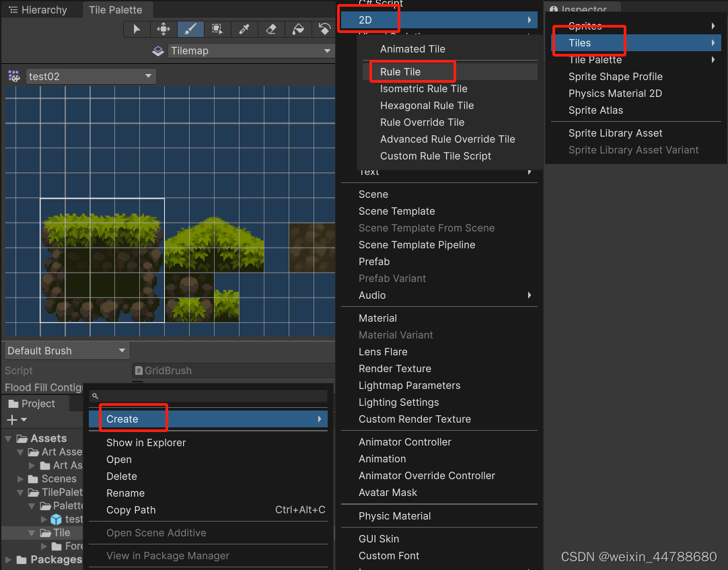Collapse the Assets folder
The height and width of the screenshot is (570, 728).
[7, 438]
